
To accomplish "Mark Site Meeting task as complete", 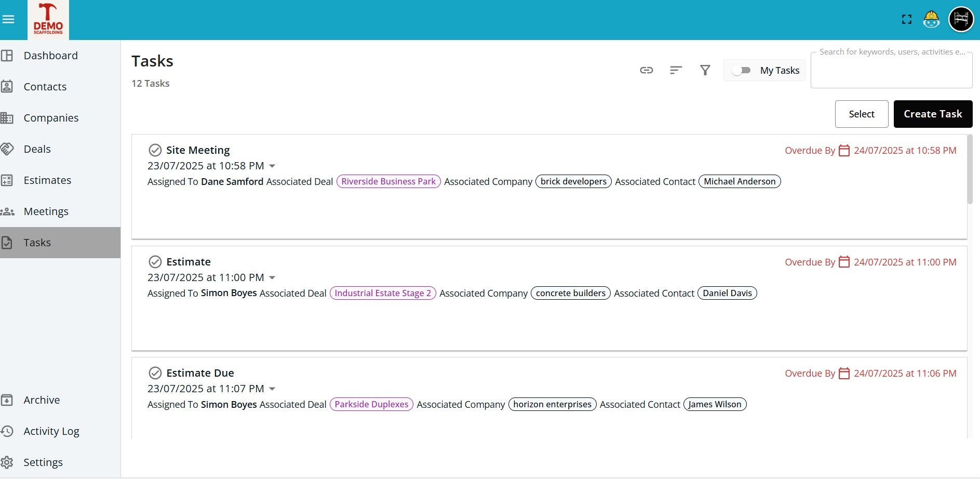I will [155, 150].
